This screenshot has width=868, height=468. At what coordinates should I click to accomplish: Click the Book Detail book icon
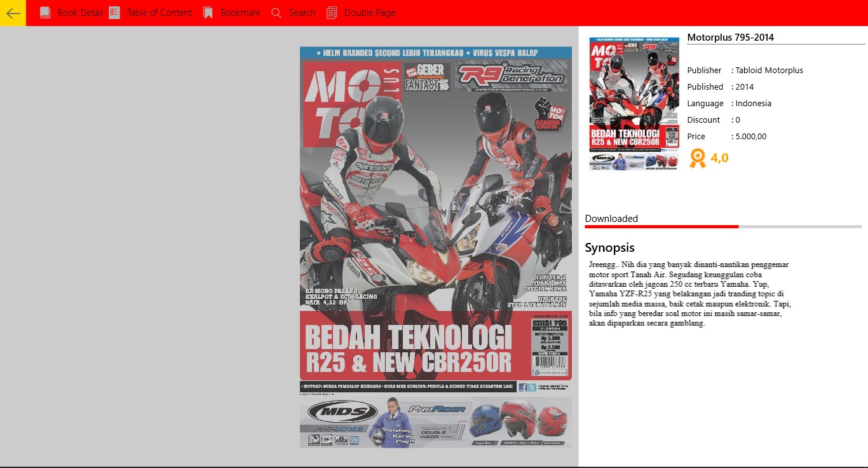[45, 13]
